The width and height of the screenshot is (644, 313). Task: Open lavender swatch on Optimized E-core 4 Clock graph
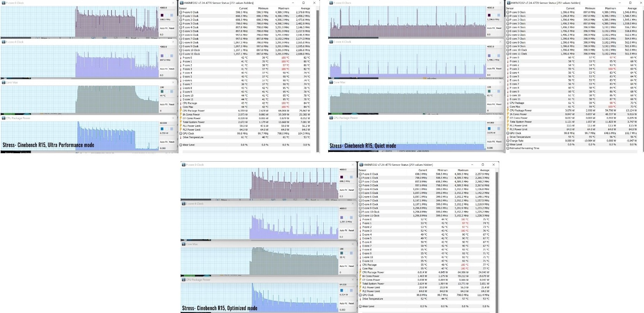(341, 217)
